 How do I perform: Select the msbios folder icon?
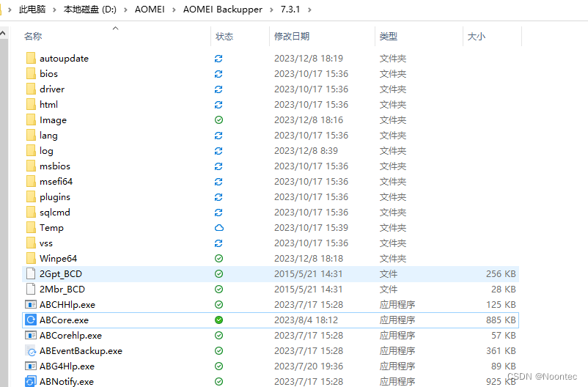pyautogui.click(x=31, y=166)
